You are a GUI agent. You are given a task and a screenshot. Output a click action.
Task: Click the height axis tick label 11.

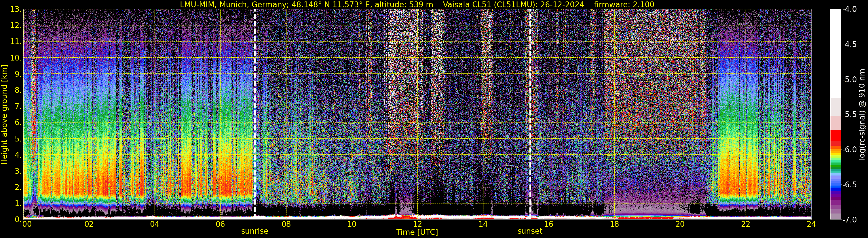[x=16, y=41]
